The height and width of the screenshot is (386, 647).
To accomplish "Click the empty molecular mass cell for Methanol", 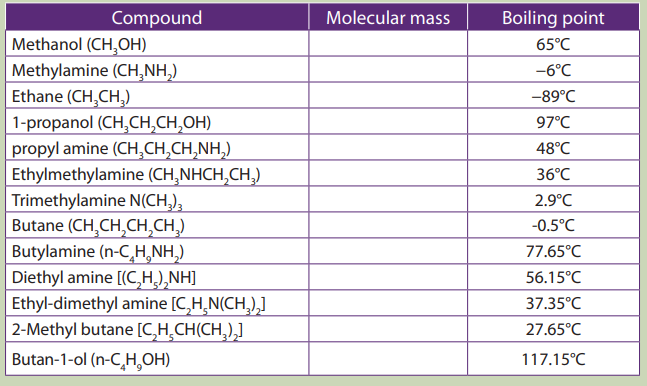I will 388,44.
